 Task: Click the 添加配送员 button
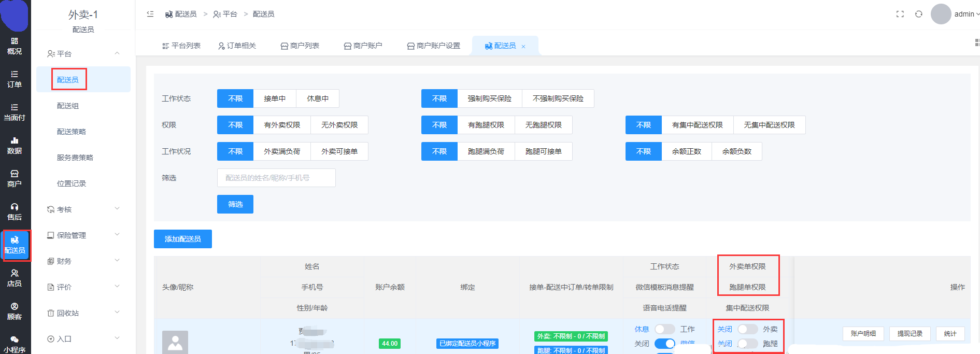182,239
